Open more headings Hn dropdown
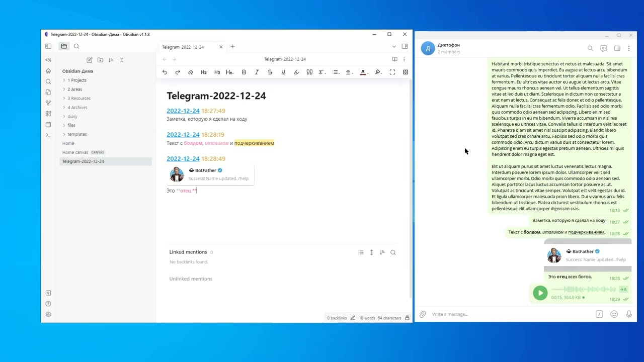 click(x=230, y=72)
